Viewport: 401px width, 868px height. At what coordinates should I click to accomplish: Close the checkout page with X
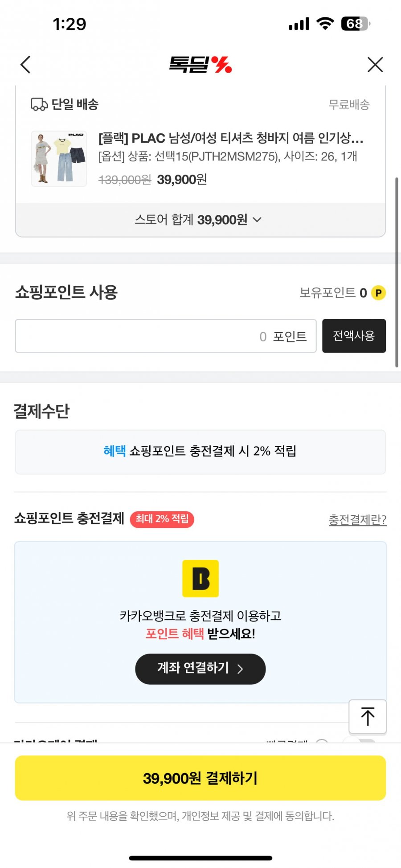pyautogui.click(x=375, y=65)
